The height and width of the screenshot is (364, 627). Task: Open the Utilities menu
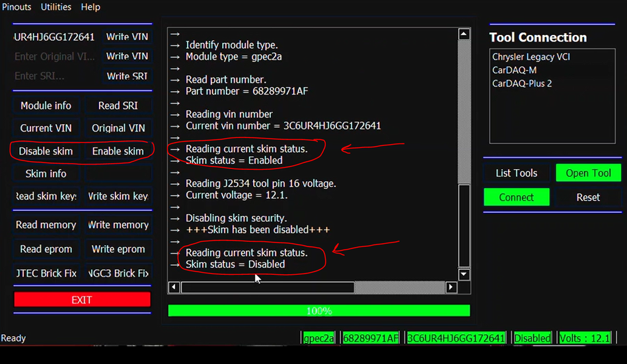coord(56,7)
